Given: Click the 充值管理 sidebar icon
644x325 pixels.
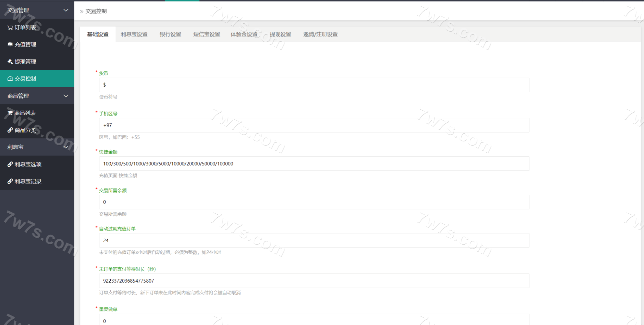Looking at the screenshot, I should pos(10,44).
